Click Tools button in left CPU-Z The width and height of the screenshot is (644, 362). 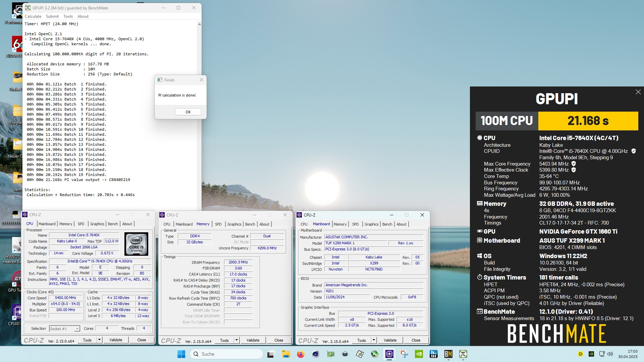[87, 340]
